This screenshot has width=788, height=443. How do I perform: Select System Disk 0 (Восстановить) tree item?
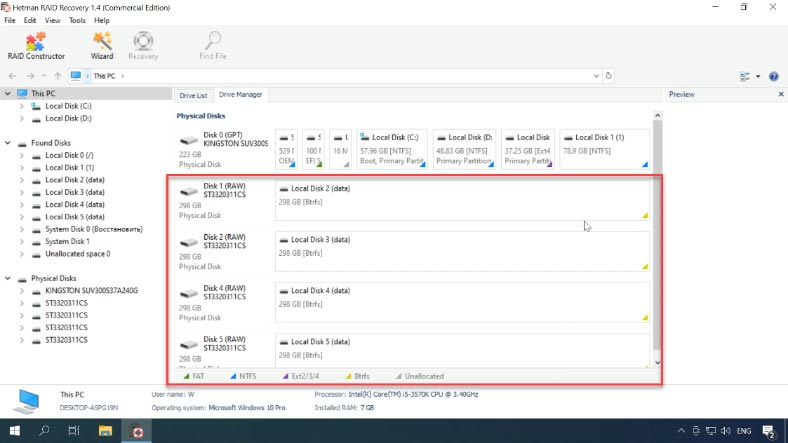coord(93,229)
